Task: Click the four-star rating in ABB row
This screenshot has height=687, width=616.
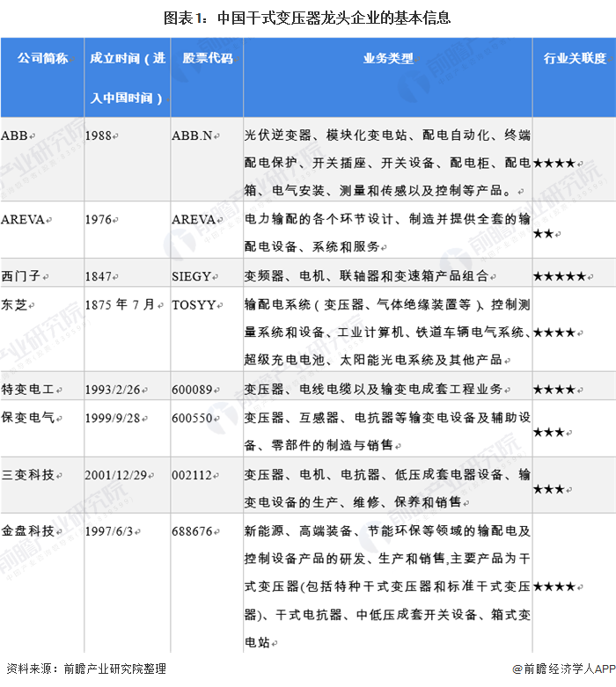Action: coord(554,164)
